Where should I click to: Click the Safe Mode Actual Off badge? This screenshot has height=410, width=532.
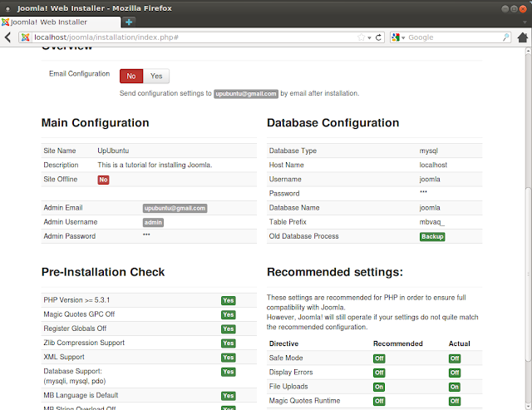click(455, 358)
